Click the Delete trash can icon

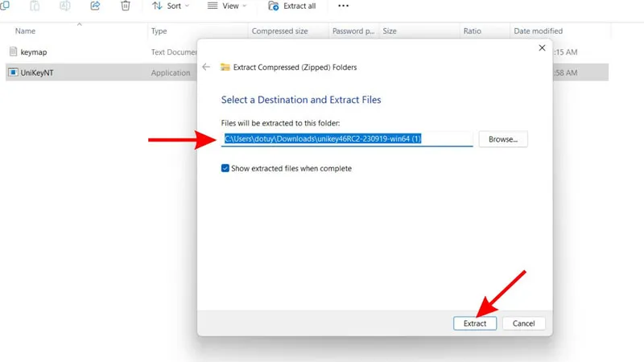(x=126, y=6)
